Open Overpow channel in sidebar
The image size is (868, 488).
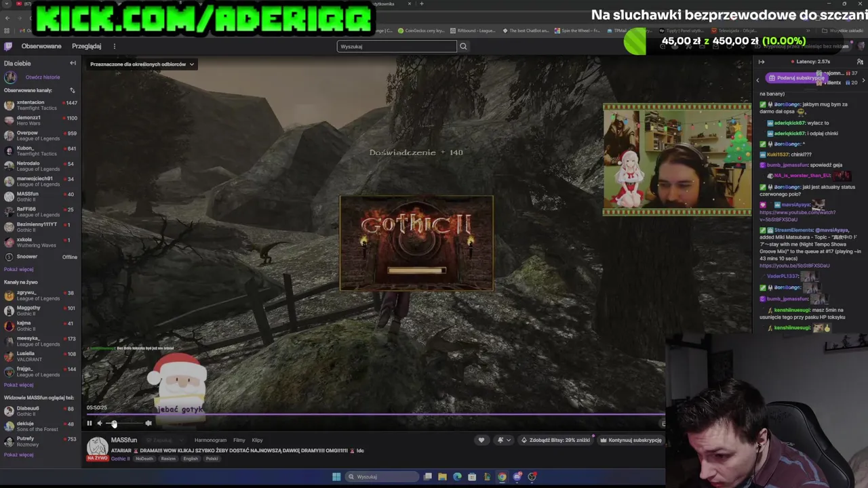[x=41, y=136]
